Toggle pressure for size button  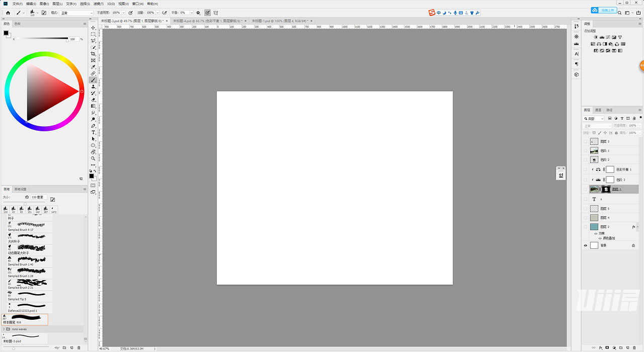(x=207, y=13)
